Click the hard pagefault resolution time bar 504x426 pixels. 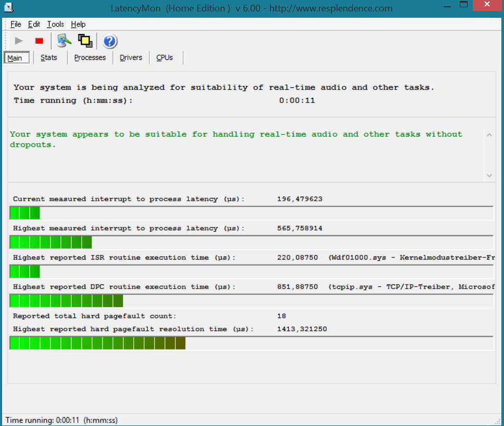[x=251, y=343]
